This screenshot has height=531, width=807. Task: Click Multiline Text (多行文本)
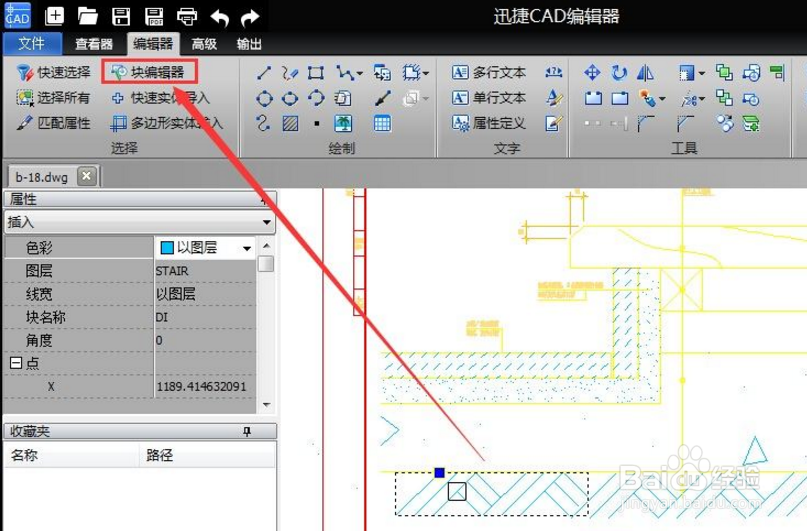pos(489,72)
